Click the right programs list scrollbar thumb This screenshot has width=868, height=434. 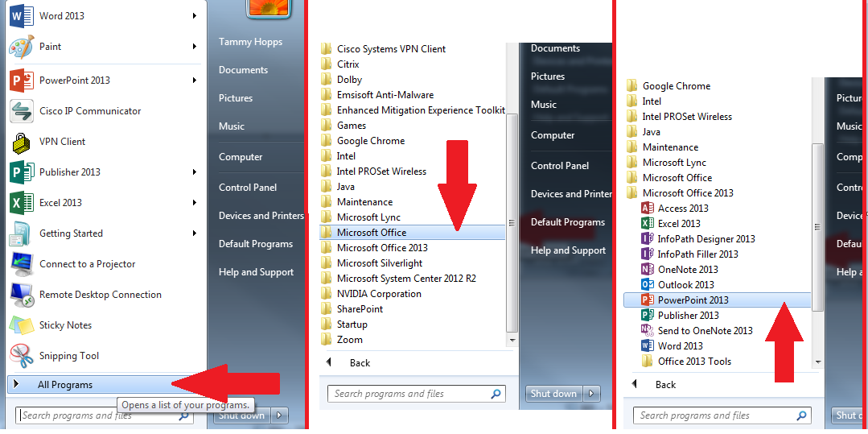point(817,227)
